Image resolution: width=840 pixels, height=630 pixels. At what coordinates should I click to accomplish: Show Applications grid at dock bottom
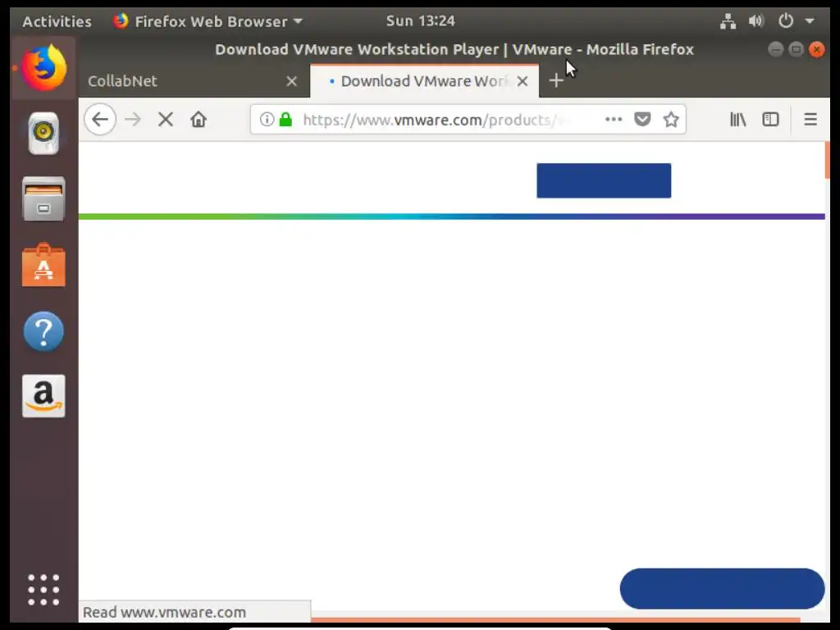43,590
